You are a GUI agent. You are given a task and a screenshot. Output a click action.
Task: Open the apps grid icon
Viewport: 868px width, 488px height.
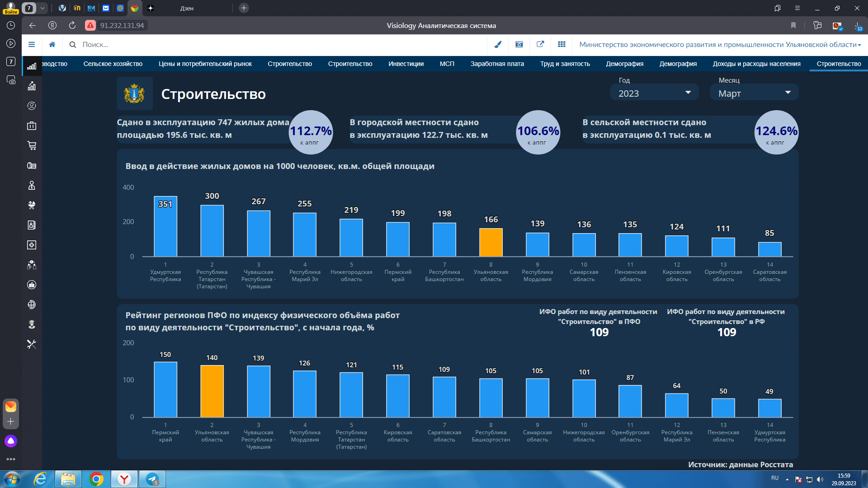click(561, 44)
